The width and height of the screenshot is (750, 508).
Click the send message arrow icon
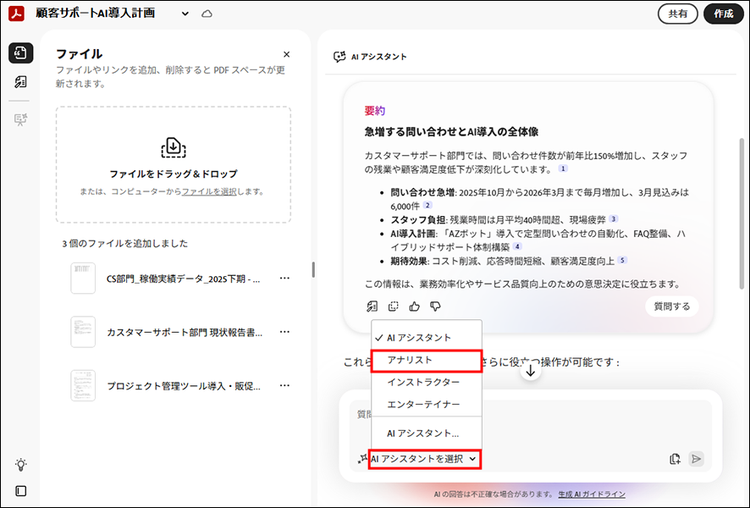(696, 459)
